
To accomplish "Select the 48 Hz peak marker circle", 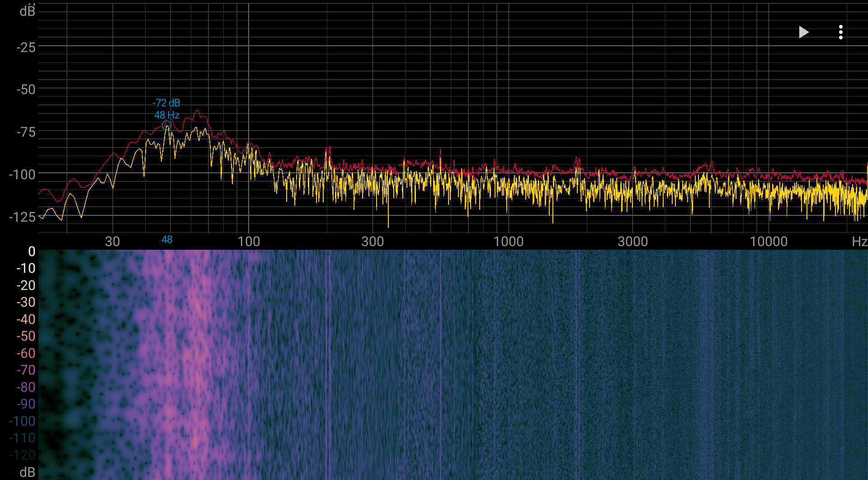I will (x=166, y=125).
